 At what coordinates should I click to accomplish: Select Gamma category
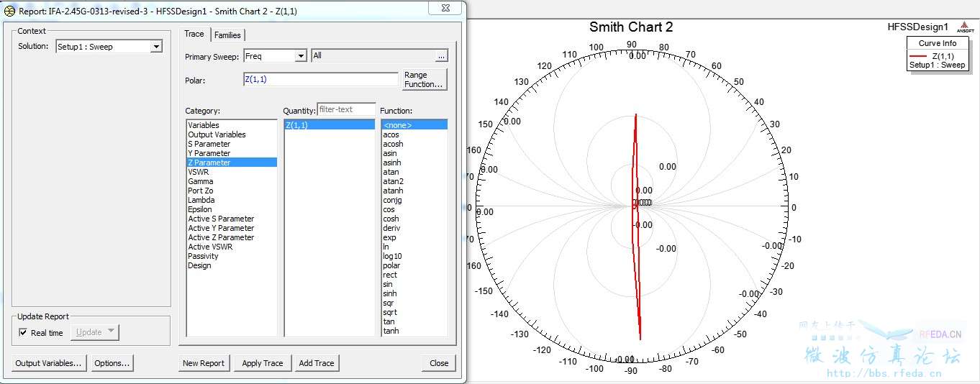click(x=230, y=181)
